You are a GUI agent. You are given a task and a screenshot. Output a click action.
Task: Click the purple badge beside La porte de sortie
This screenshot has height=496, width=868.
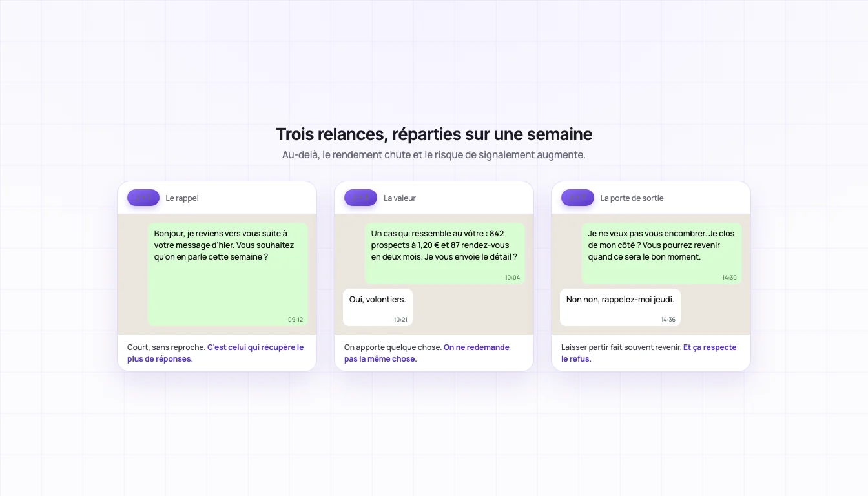(577, 198)
